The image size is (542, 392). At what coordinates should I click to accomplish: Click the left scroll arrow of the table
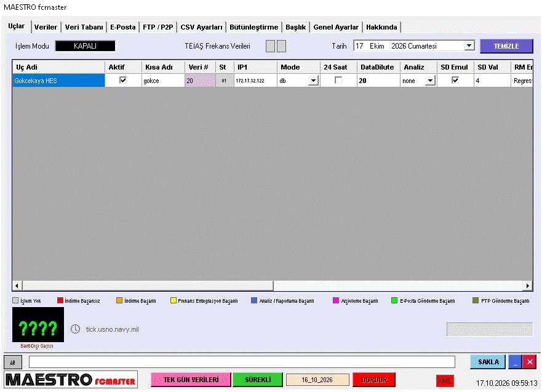pos(17,286)
